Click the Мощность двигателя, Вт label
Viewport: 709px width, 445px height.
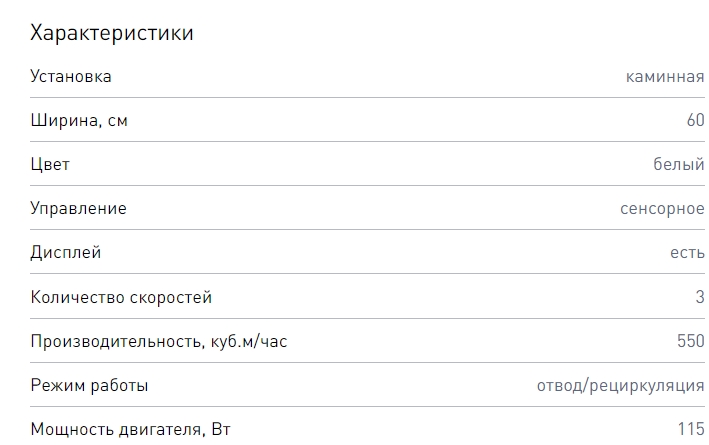(131, 430)
